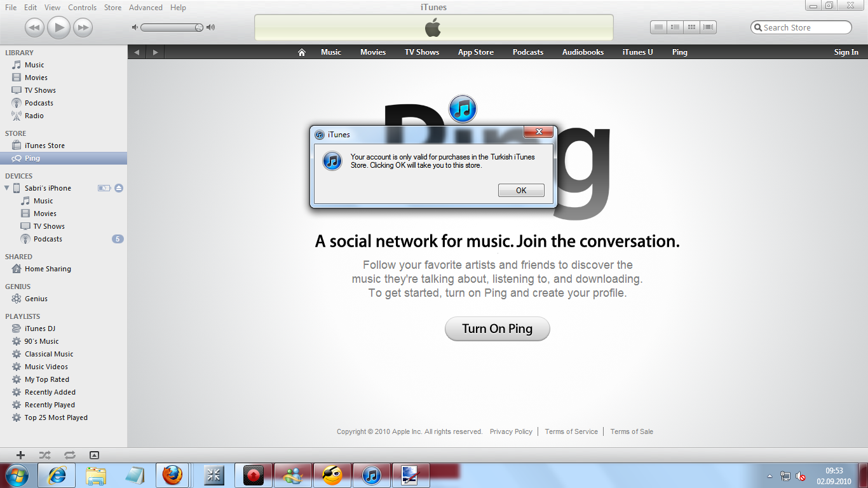The image size is (868, 488).
Task: Open the View menu
Action: (x=53, y=8)
